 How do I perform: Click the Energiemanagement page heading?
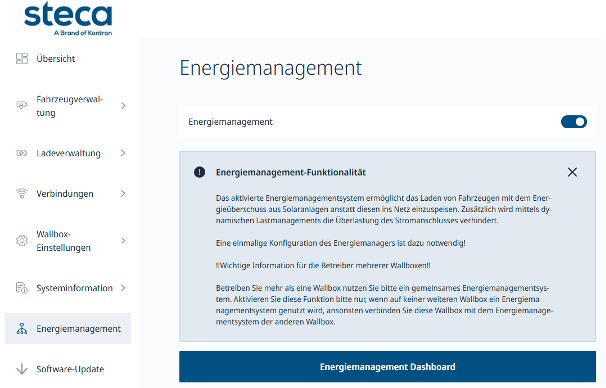click(271, 68)
